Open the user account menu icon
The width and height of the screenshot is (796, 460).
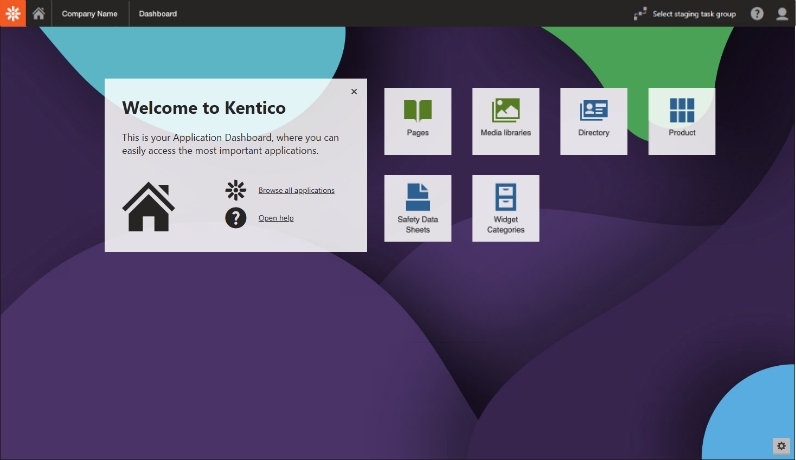point(782,14)
